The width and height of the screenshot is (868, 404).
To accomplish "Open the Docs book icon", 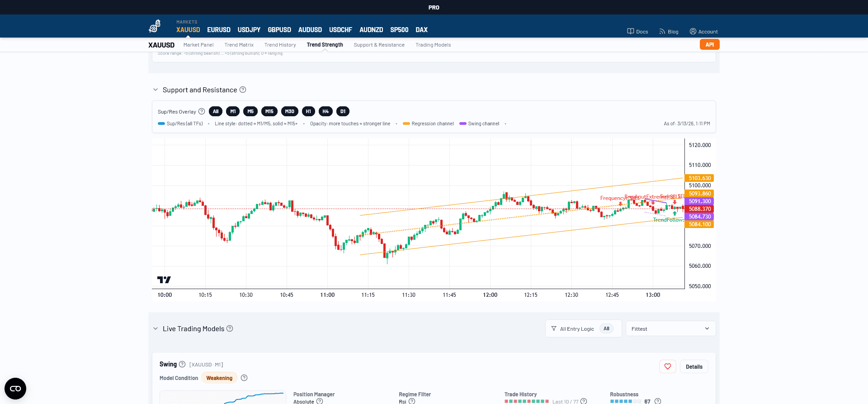I will (x=630, y=31).
